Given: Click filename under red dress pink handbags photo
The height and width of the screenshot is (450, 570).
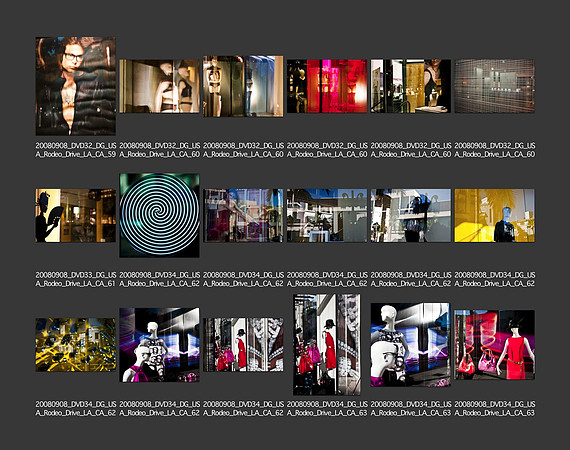Looking at the screenshot, I should point(495,408).
